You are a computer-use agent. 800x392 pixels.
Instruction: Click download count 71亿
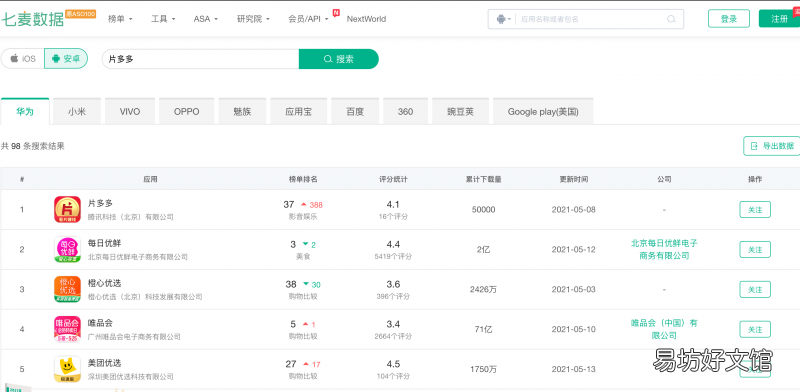483,329
